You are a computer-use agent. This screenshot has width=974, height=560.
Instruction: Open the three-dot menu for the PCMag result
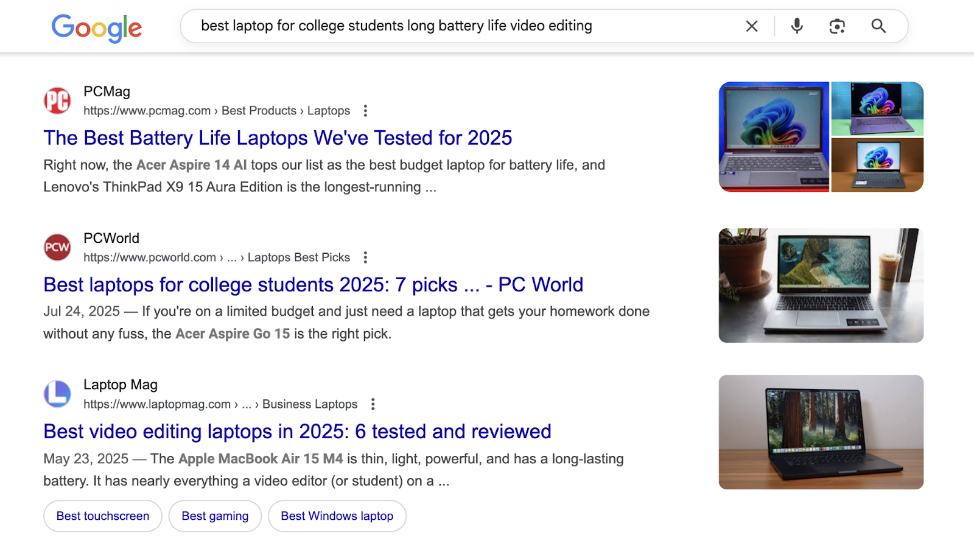[x=365, y=110]
